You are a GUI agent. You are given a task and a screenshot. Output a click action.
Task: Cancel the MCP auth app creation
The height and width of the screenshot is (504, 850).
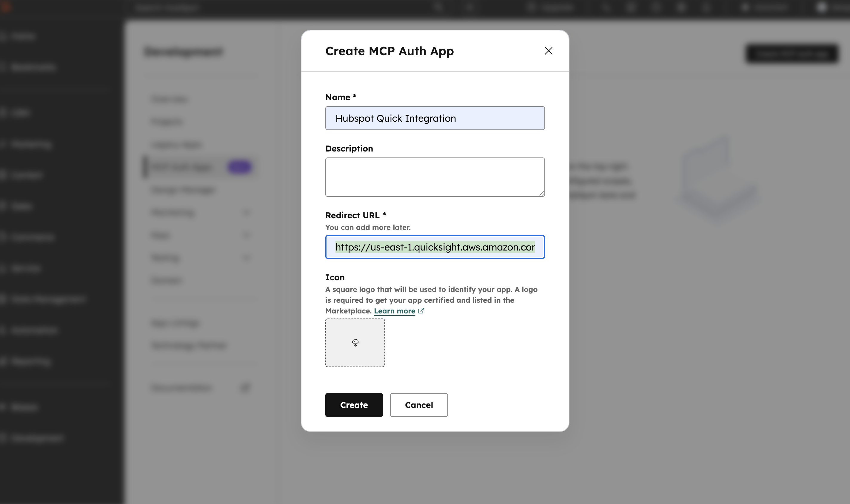tap(419, 405)
